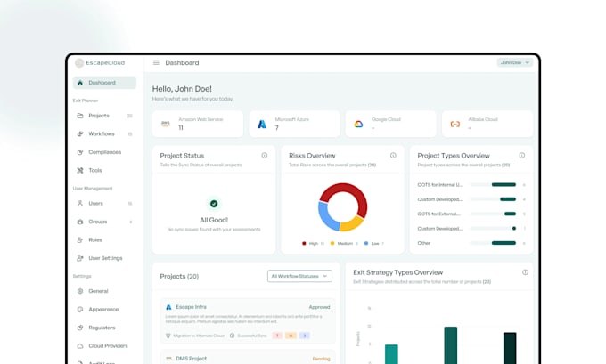Open Dashboard in the sidebar
606x364 pixels.
click(104, 83)
